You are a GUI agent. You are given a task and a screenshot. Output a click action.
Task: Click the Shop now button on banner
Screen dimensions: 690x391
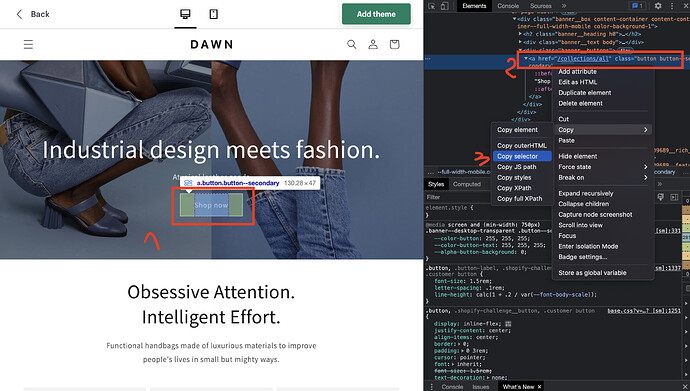pos(211,205)
